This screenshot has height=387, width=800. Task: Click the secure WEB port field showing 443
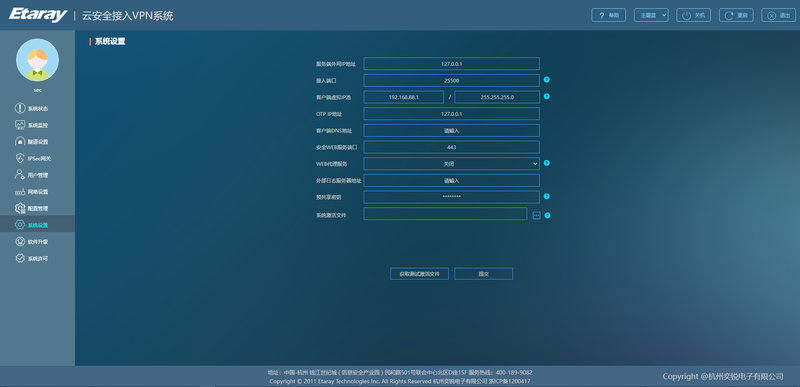[452, 147]
